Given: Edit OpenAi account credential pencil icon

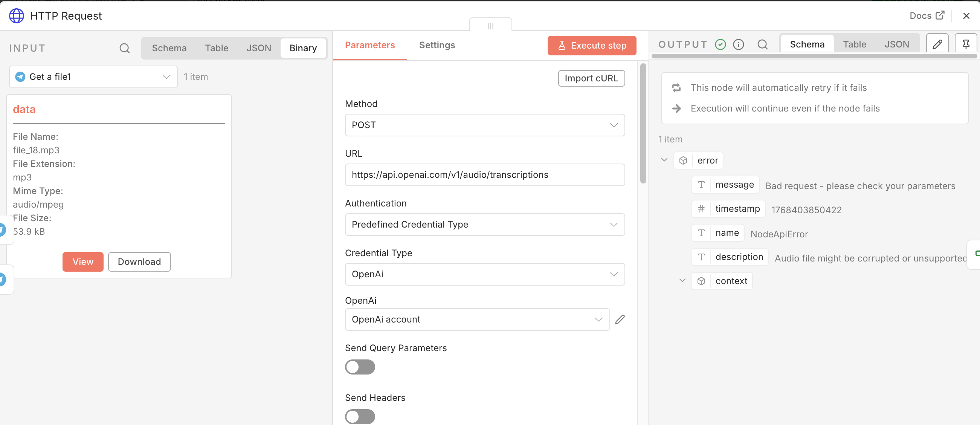Looking at the screenshot, I should click(620, 320).
